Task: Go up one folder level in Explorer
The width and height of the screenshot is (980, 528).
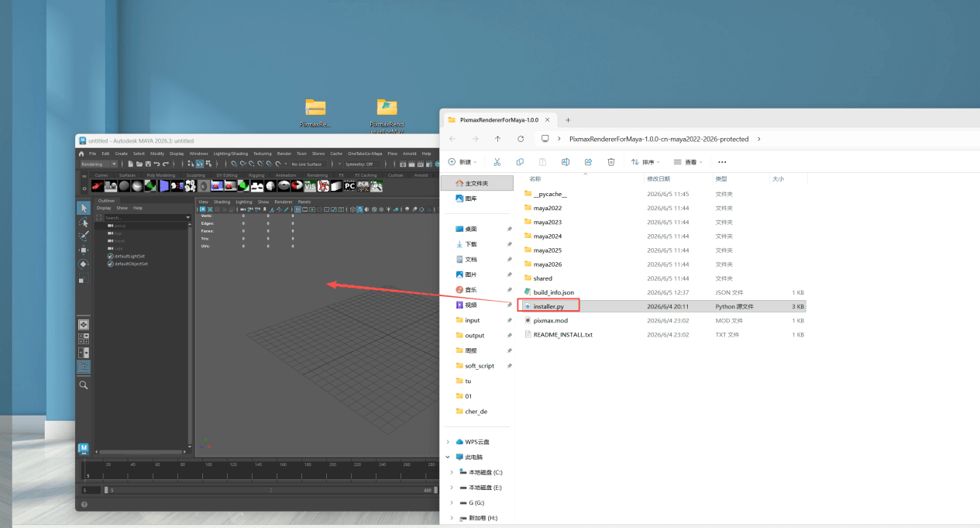Action: 497,139
